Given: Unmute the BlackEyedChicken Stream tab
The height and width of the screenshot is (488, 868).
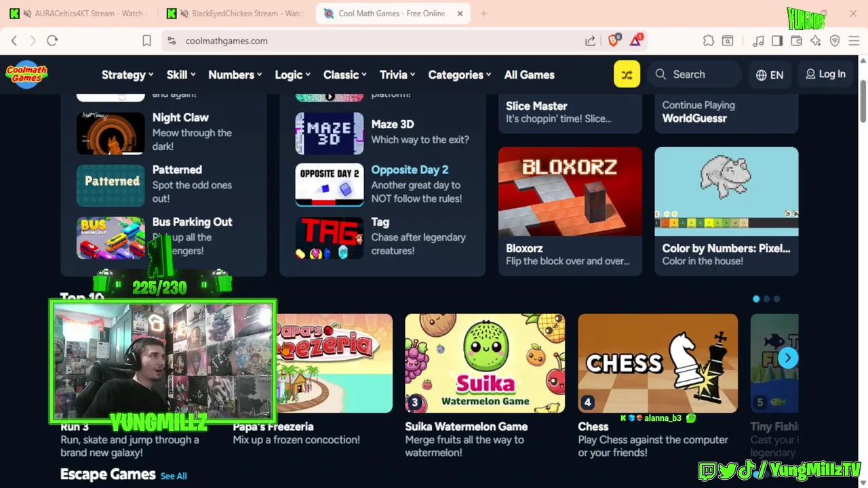Looking at the screenshot, I should tap(184, 14).
